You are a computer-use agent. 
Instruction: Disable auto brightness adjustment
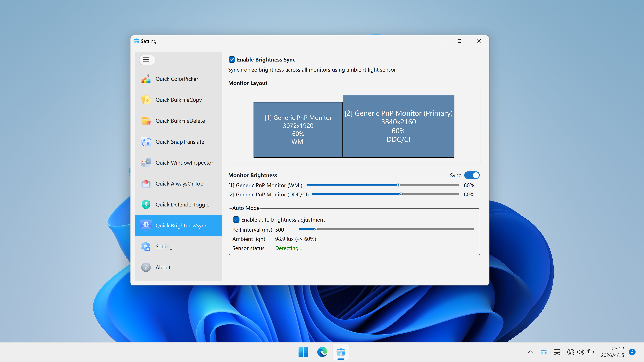coord(236,220)
